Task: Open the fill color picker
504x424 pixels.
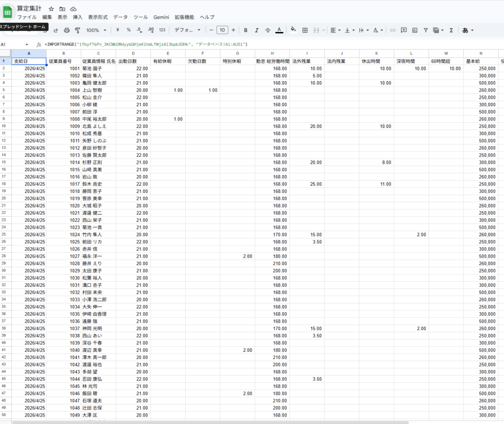Action: point(293,30)
